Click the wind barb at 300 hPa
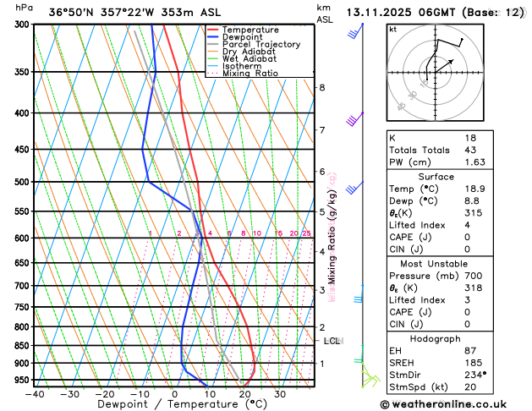Viewport: 532px width, 411px height. [x=355, y=30]
